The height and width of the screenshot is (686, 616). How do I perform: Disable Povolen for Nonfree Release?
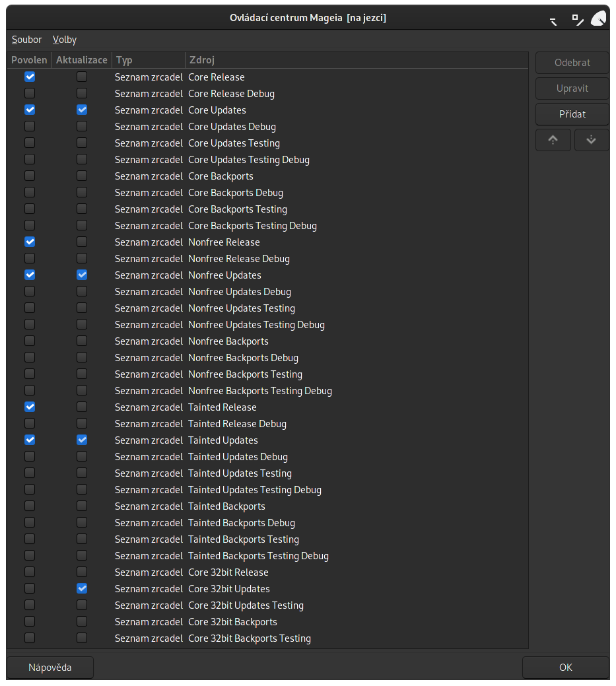point(30,242)
